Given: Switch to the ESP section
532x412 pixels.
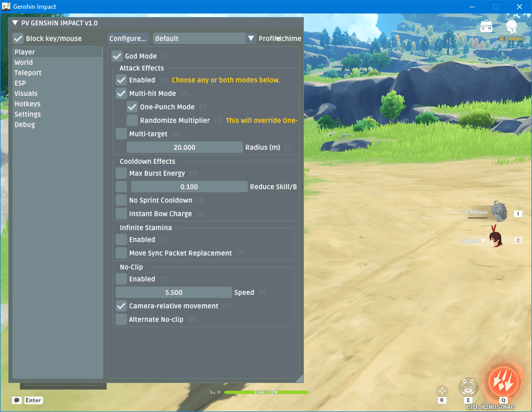Looking at the screenshot, I should pyautogui.click(x=58, y=83).
